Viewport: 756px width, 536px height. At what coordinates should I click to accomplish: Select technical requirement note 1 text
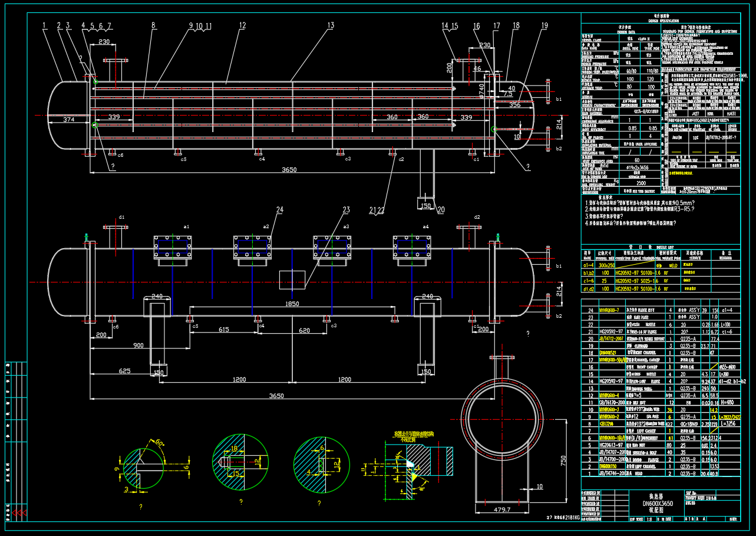pyautogui.click(x=640, y=202)
